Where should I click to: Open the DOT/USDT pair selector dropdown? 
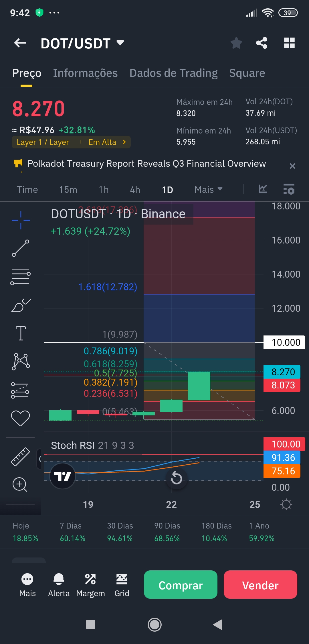[82, 44]
